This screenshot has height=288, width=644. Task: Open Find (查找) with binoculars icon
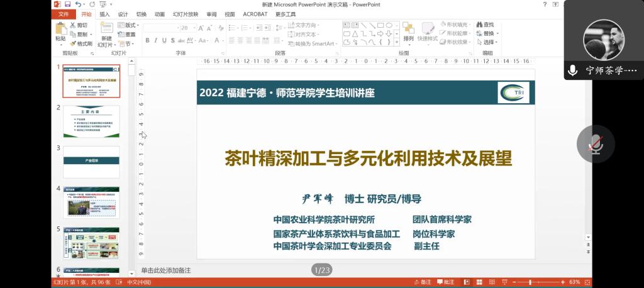(479, 25)
